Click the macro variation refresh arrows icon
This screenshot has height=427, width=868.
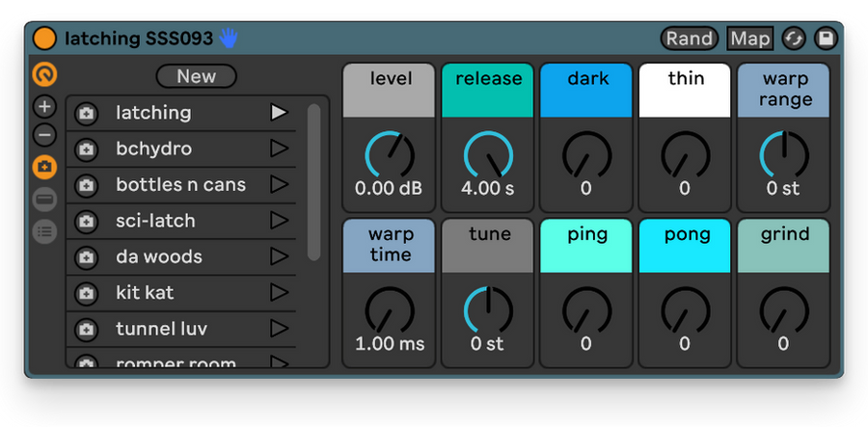794,39
